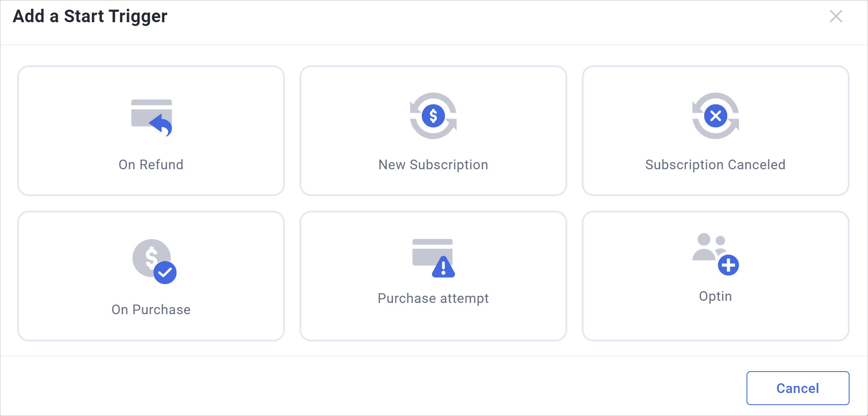Viewport: 868px width, 416px height.
Task: Pick the "Subscription Canceled" trigger label
Action: point(715,165)
